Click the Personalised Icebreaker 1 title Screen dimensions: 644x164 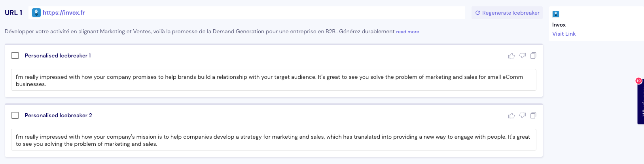(x=58, y=55)
